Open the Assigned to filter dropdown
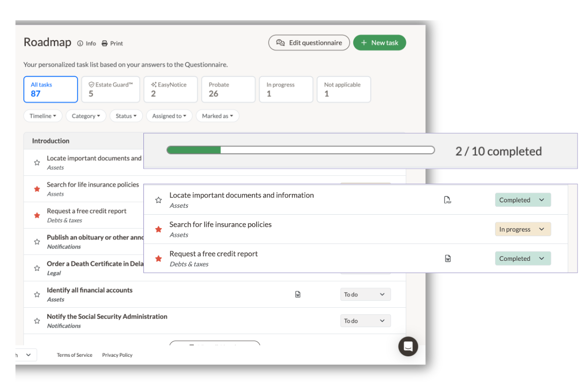The image size is (588, 386). pyautogui.click(x=169, y=116)
